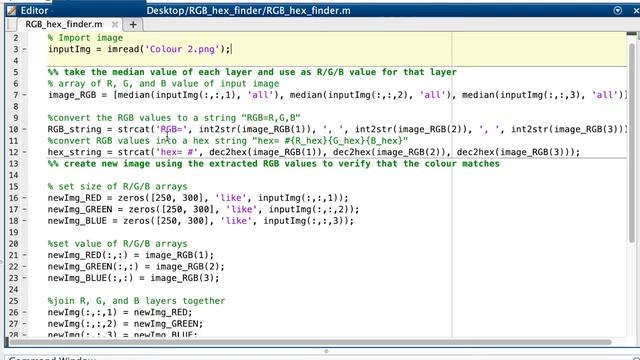Set breakpoint at line 7 dash
This screenshot has width=640, height=360.
click(x=24, y=95)
